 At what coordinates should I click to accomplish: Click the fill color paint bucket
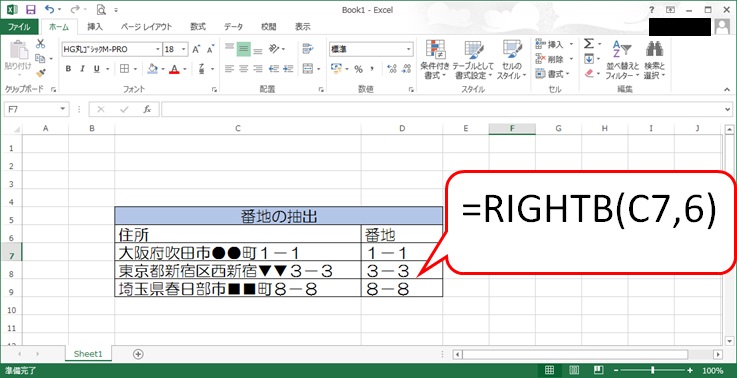[x=152, y=69]
